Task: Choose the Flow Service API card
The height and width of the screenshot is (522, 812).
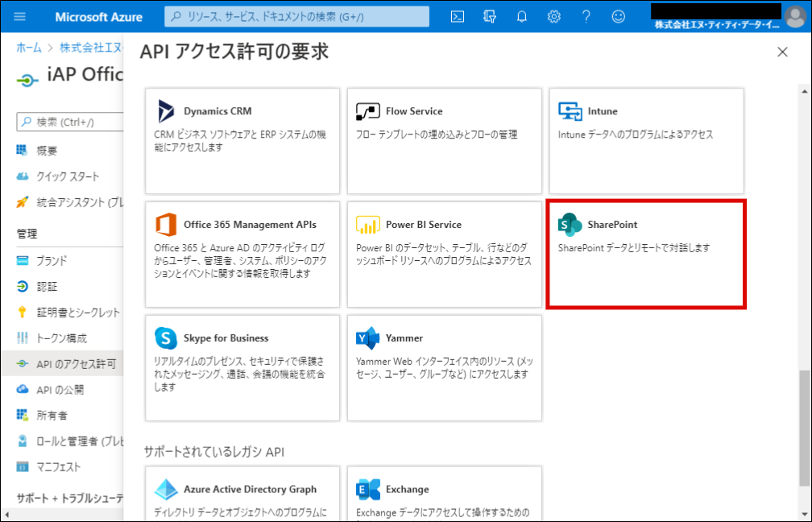Action: (445, 141)
